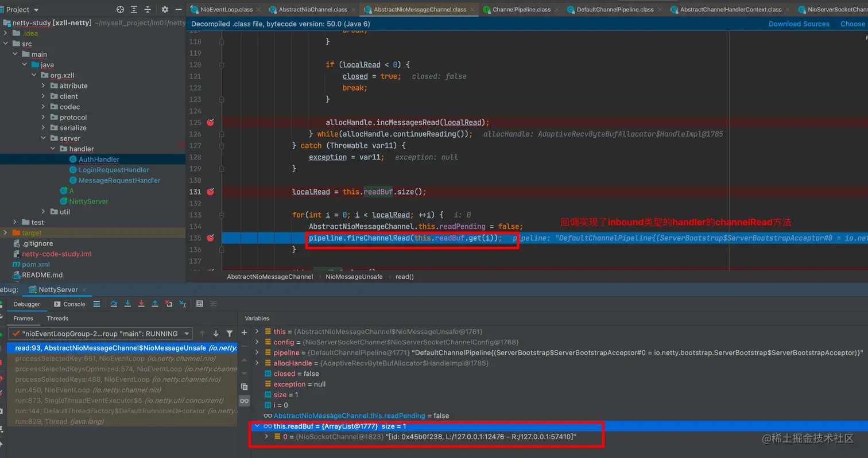Switch to DefaultChannelPipeline.class tab
This screenshot has height=458, width=868.
(x=614, y=10)
